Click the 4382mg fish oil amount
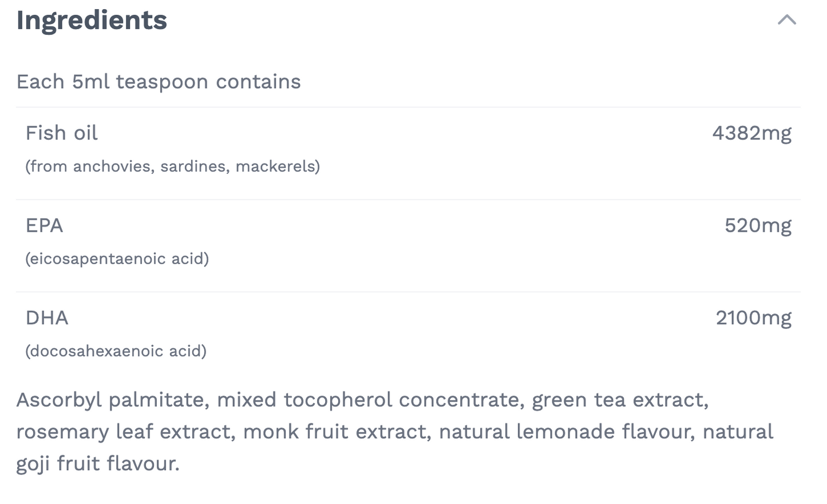This screenshot has height=504, width=827. (x=751, y=133)
